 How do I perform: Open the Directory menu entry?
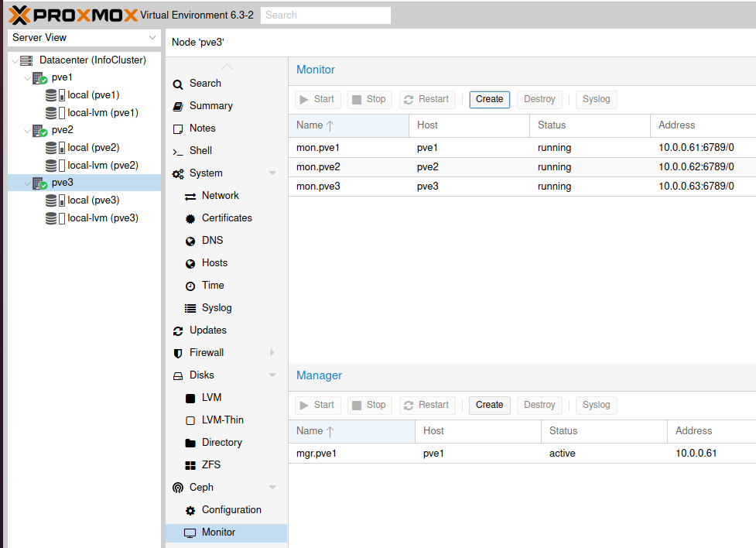pyautogui.click(x=226, y=443)
